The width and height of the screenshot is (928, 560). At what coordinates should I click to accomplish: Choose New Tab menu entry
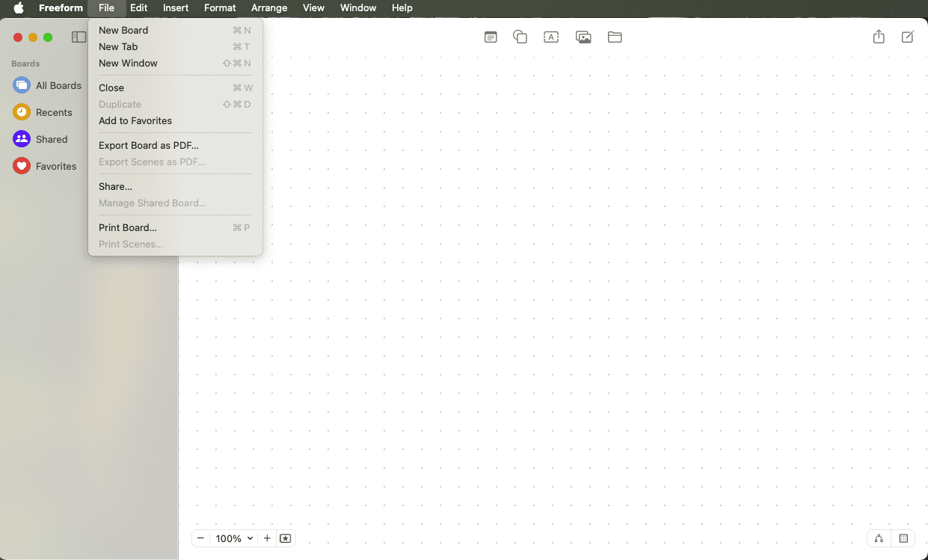175,46
